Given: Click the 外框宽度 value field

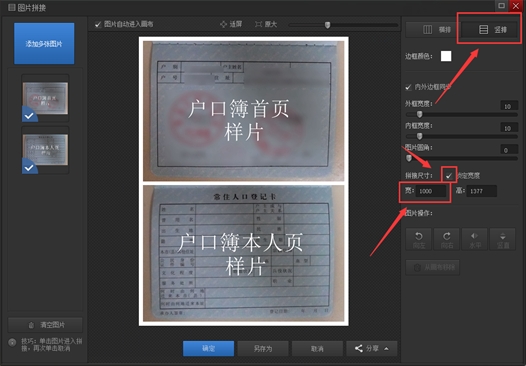Looking at the screenshot, I should pyautogui.click(x=509, y=106).
